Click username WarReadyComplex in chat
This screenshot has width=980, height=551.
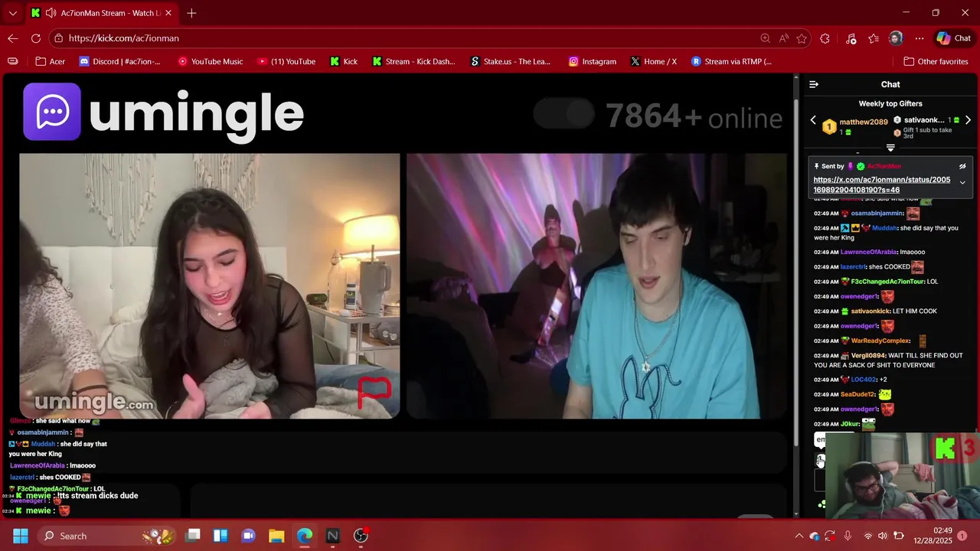click(880, 341)
